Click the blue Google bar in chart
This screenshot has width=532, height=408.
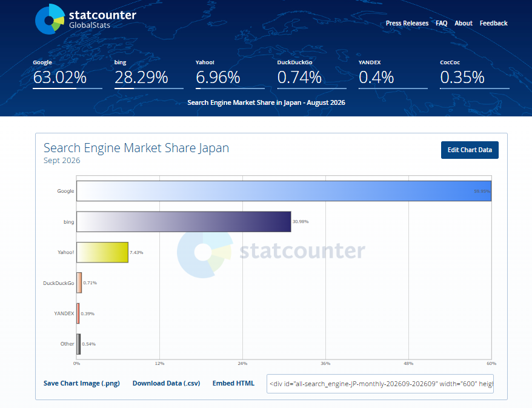(x=284, y=191)
